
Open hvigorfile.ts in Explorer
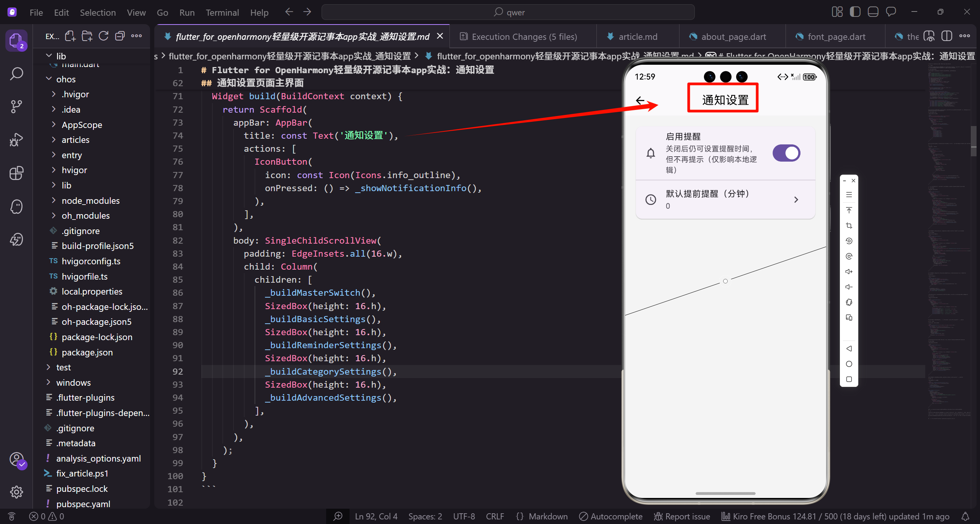(x=85, y=276)
